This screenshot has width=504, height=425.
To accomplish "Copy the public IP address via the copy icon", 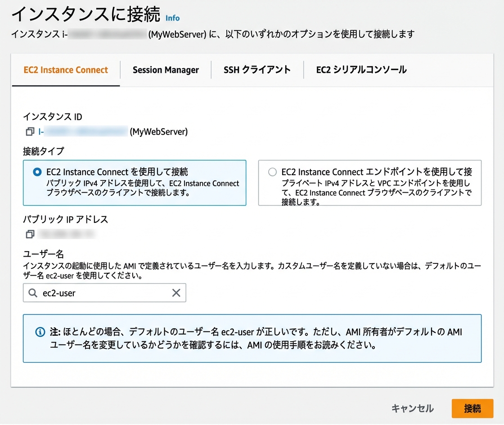I will pyautogui.click(x=30, y=234).
